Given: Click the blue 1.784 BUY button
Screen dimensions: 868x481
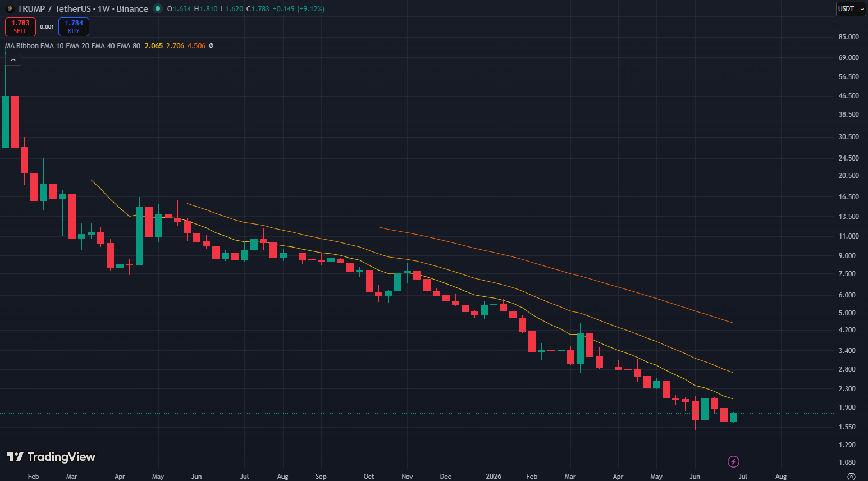Looking at the screenshot, I should click(x=74, y=27).
